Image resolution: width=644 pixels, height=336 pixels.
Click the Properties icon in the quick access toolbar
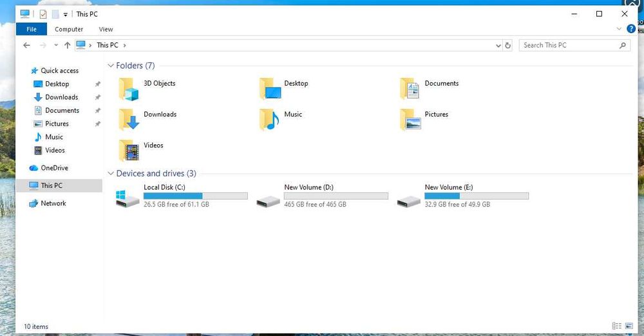tap(43, 14)
